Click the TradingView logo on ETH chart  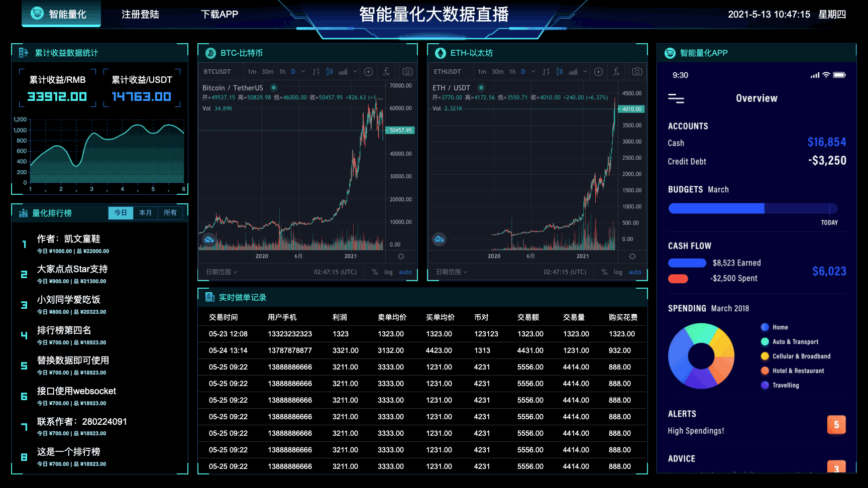point(439,239)
